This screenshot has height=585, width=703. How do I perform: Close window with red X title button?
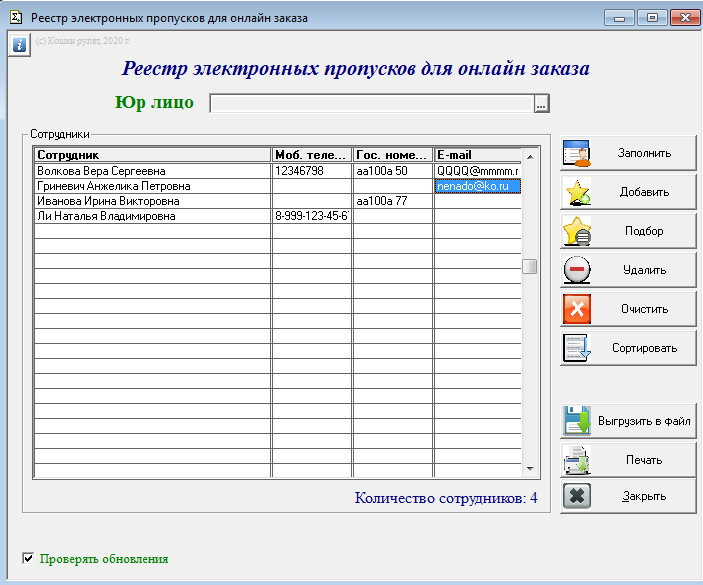pos(685,18)
